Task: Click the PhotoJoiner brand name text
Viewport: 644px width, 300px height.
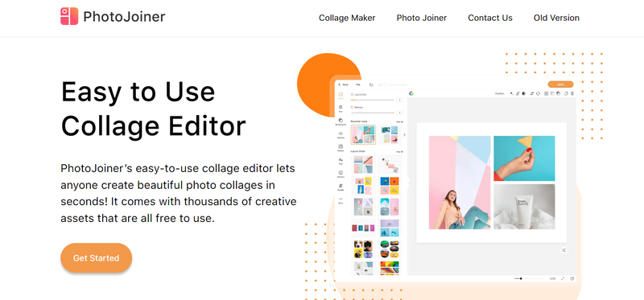Action: 124,16
